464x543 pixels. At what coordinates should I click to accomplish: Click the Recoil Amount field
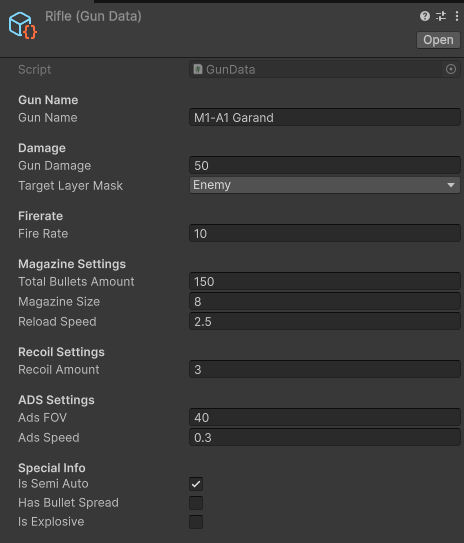click(324, 370)
